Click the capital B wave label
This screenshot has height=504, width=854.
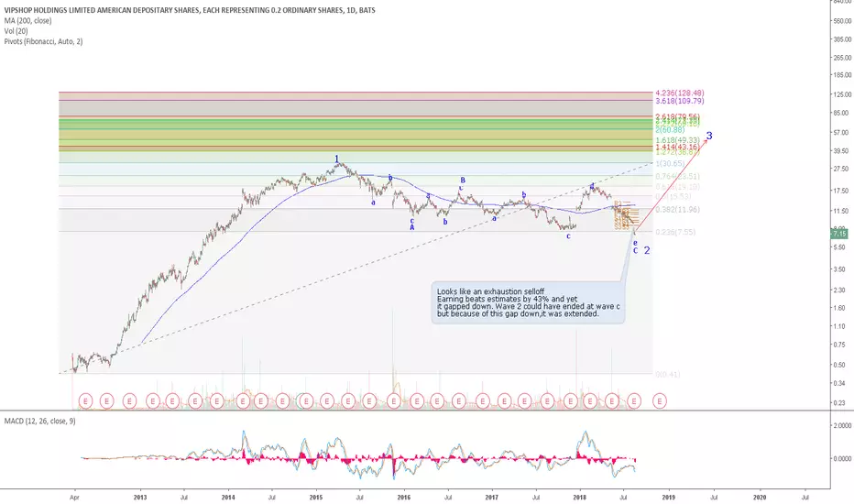pos(463,180)
